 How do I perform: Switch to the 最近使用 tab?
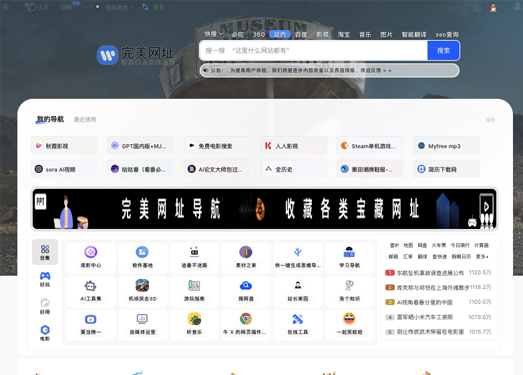85,119
